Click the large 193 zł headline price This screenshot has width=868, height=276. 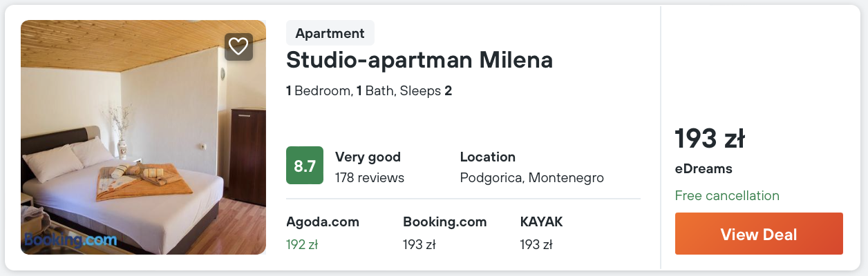(710, 139)
